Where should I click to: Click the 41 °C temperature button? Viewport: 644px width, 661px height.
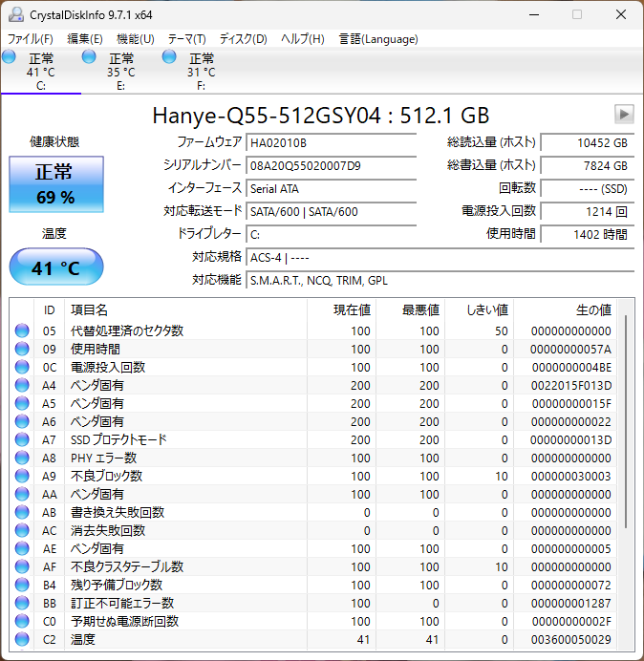tap(56, 267)
